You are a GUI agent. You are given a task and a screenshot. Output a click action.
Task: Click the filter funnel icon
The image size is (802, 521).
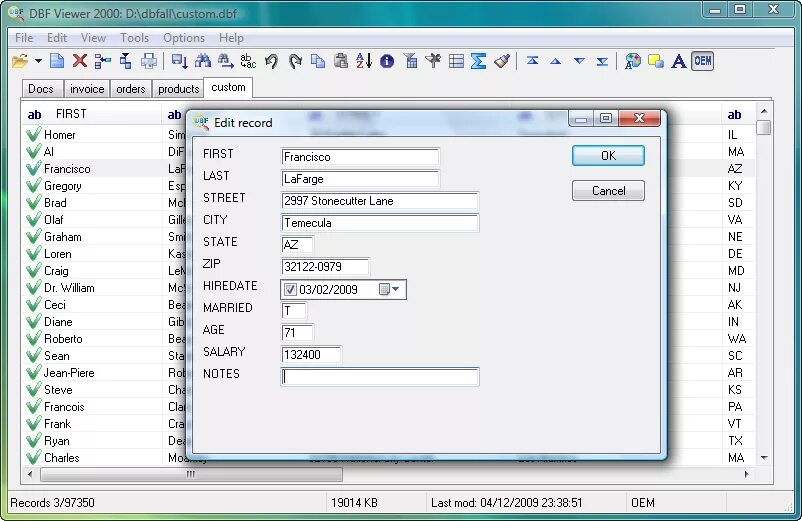[x=410, y=61]
